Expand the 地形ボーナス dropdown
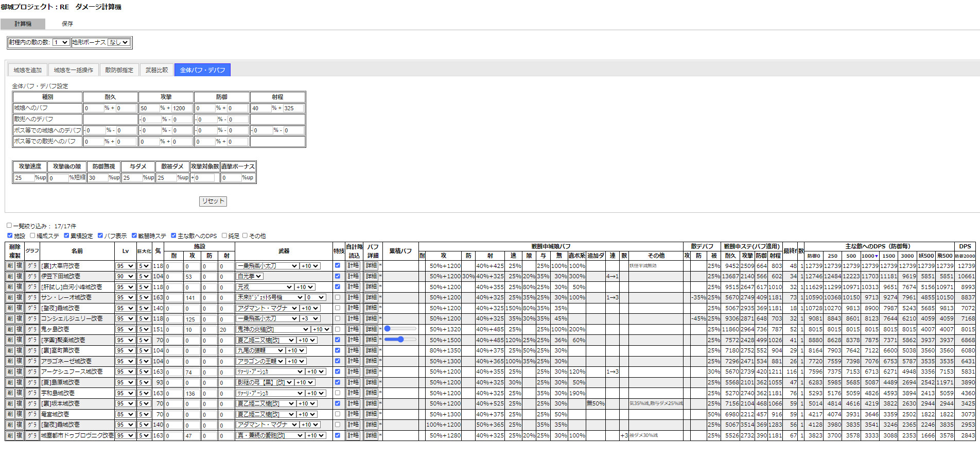This screenshot has width=980, height=456. pos(119,42)
